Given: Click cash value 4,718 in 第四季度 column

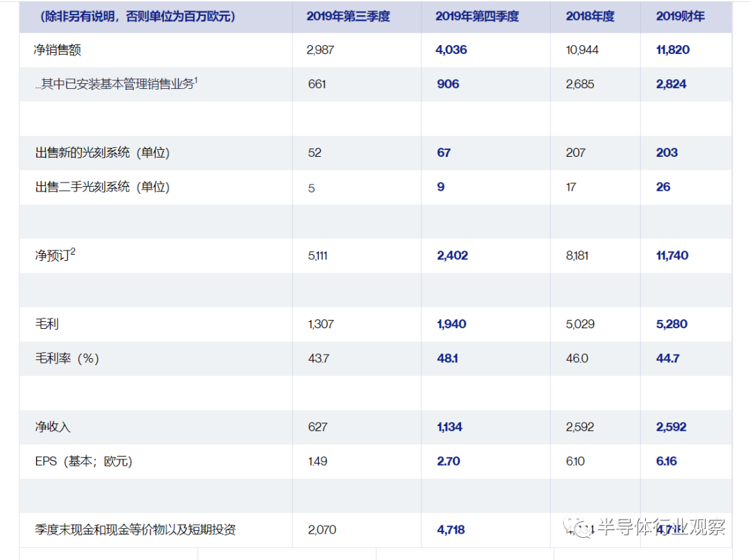Looking at the screenshot, I should 451,529.
